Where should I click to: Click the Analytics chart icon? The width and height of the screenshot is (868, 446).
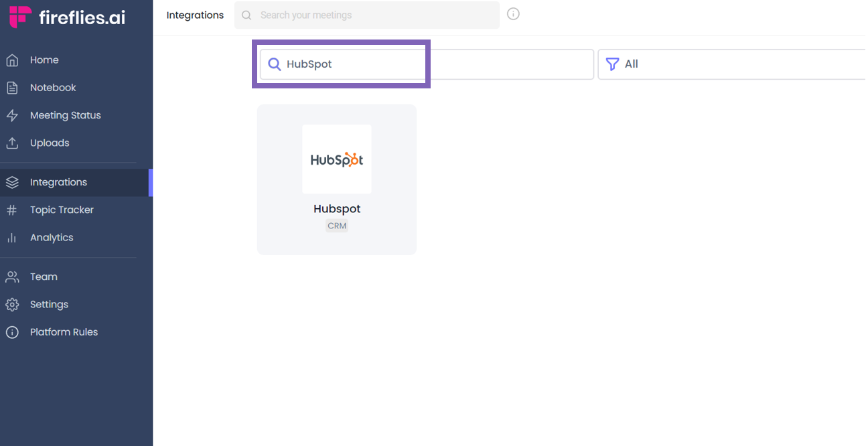coord(13,237)
